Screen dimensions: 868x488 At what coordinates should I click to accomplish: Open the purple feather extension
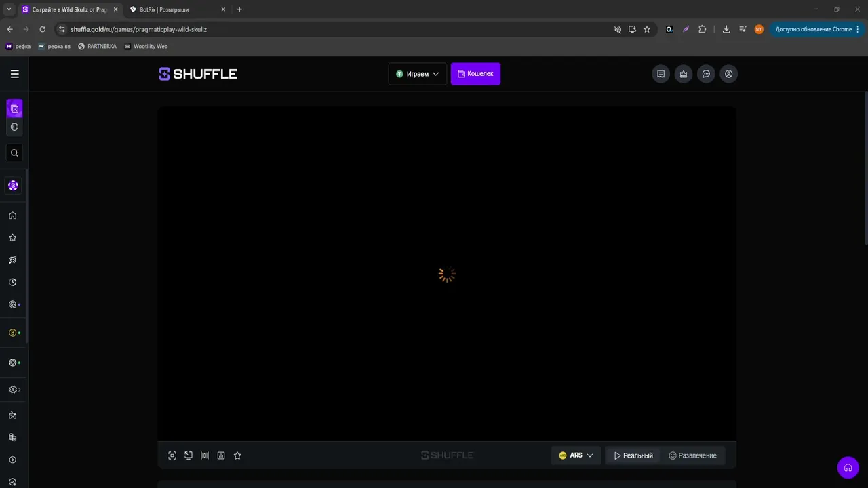[686, 29]
